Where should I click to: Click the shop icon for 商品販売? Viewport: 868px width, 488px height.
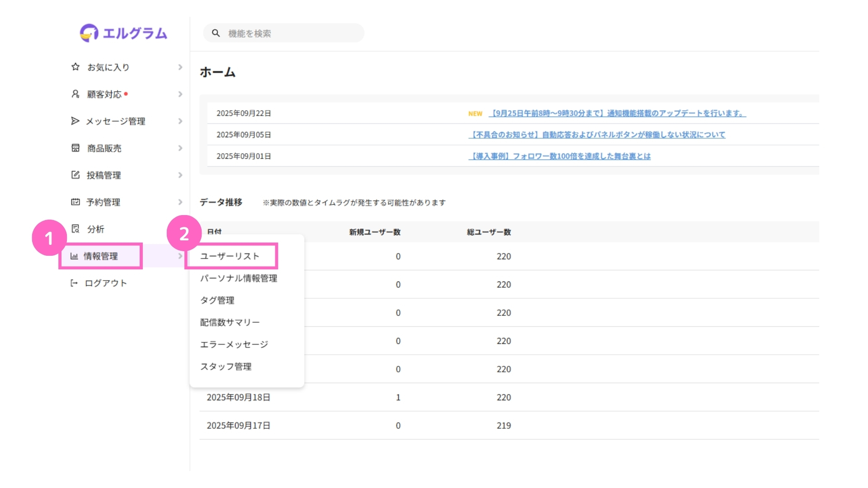click(x=75, y=148)
